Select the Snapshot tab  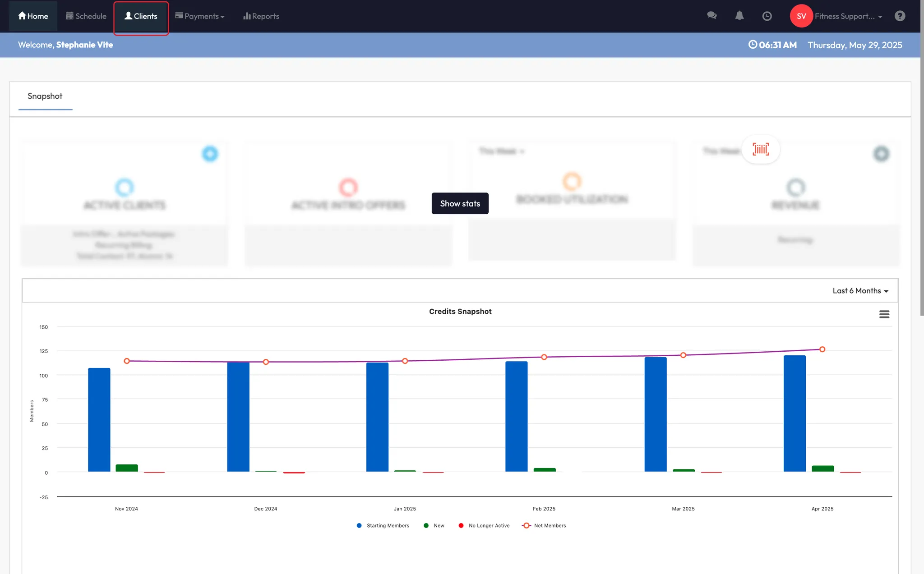[45, 96]
